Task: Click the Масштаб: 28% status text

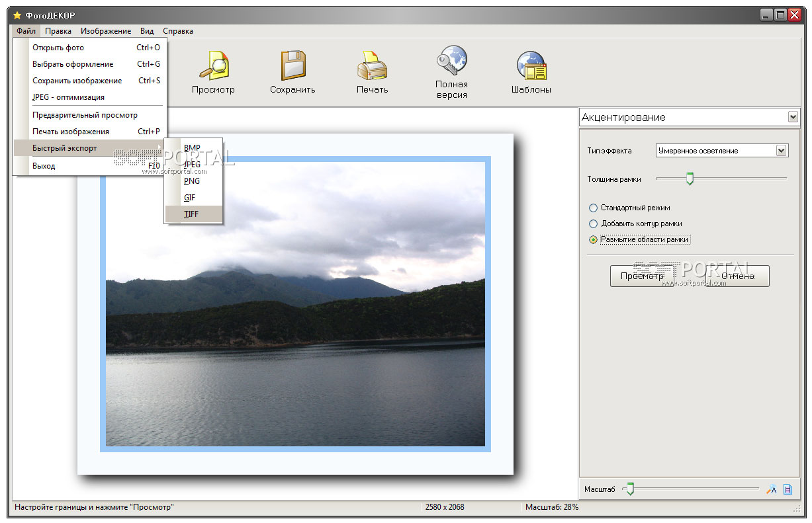Action: (552, 507)
